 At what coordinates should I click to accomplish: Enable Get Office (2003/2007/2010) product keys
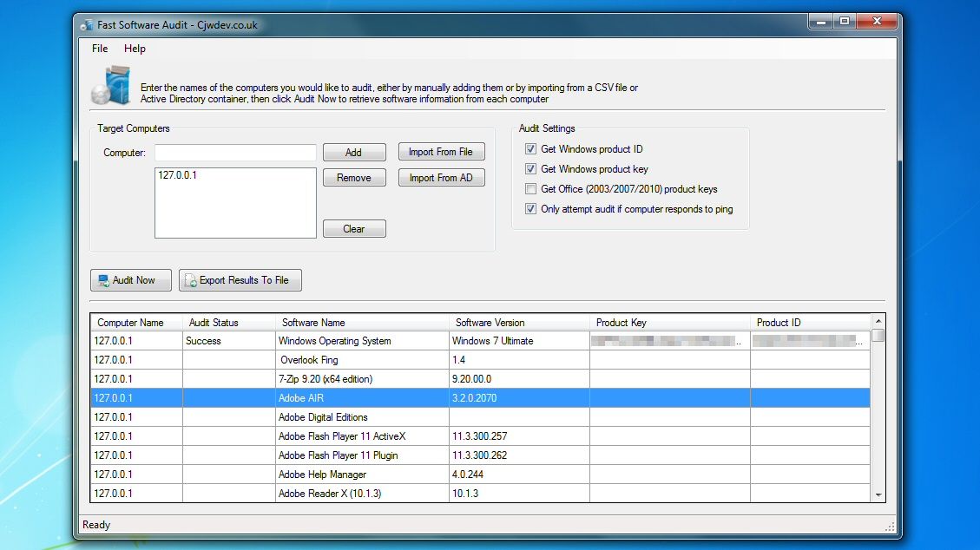529,188
